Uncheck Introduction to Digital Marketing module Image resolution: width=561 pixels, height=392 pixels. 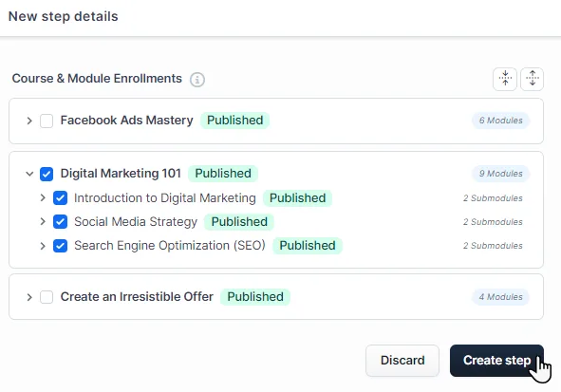click(60, 197)
